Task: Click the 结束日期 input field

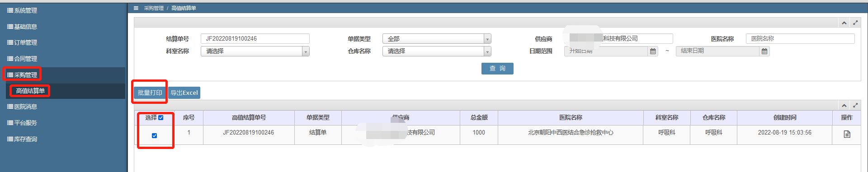Action: [x=717, y=51]
